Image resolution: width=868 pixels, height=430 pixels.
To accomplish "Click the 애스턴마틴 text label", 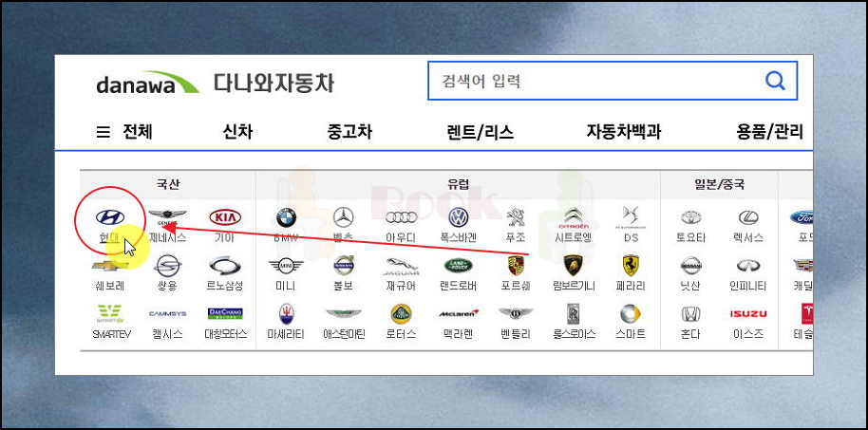I will pyautogui.click(x=344, y=334).
